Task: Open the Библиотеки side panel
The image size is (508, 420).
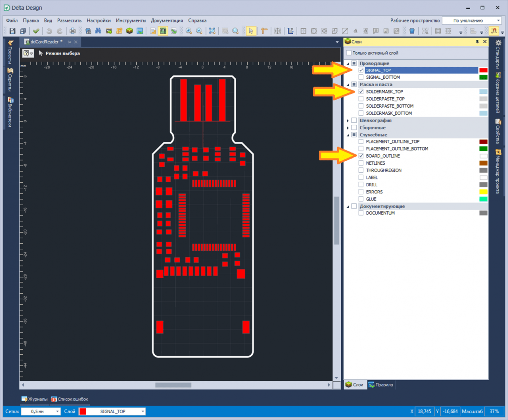Action: pos(11,112)
